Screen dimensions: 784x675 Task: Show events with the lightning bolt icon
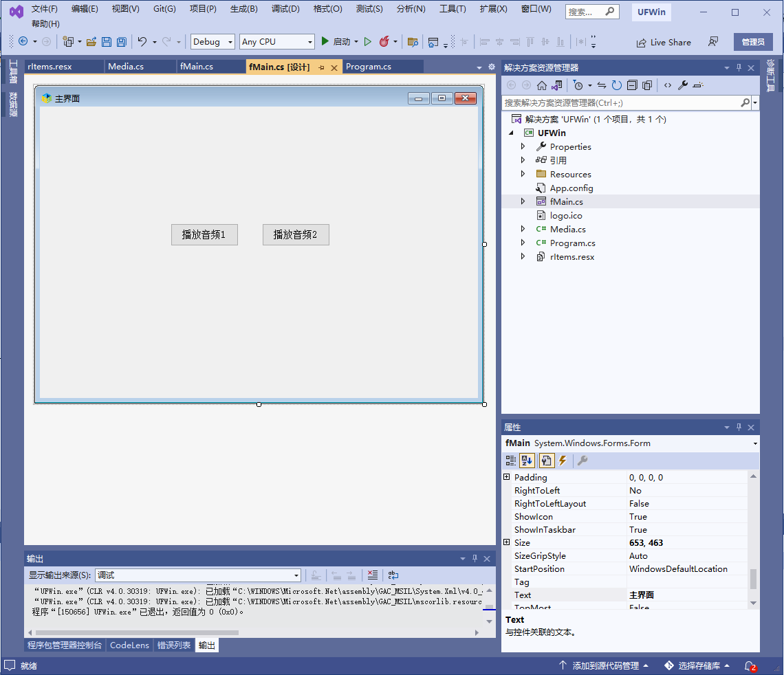[563, 461]
